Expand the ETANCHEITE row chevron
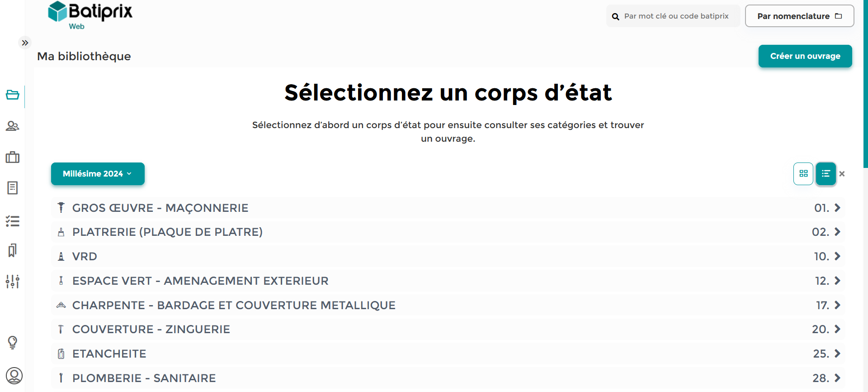 (837, 354)
